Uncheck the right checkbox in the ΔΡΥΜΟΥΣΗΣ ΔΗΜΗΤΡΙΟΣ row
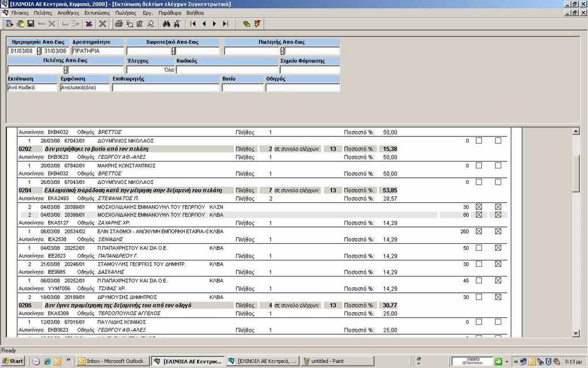Viewport: 588px width, 368px height. (498, 297)
